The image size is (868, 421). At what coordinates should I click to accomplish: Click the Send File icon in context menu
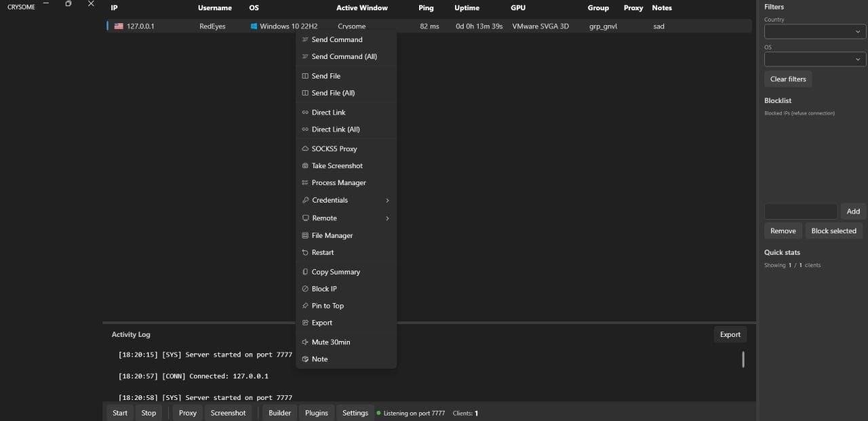click(x=305, y=76)
